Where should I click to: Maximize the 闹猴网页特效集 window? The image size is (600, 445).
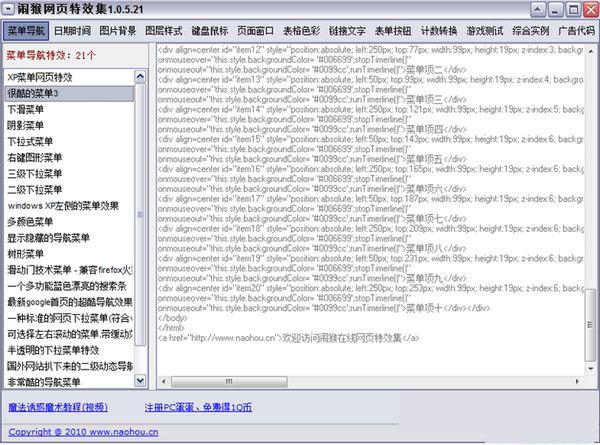(x=573, y=10)
